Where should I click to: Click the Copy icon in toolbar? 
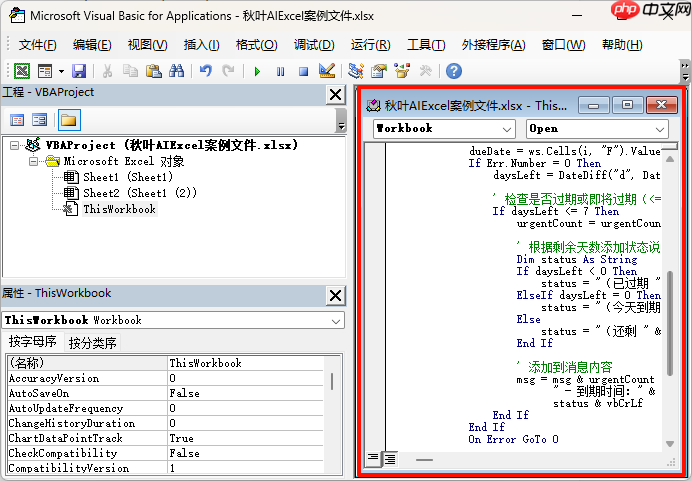coord(130,71)
